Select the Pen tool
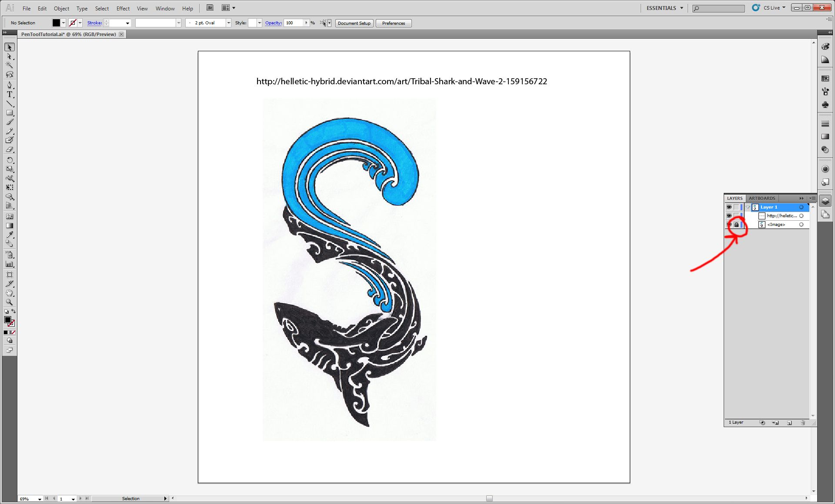 tap(10, 85)
